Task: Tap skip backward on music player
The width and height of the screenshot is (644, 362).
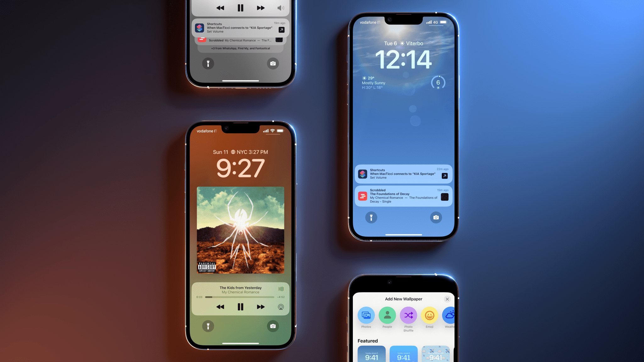Action: tap(220, 306)
